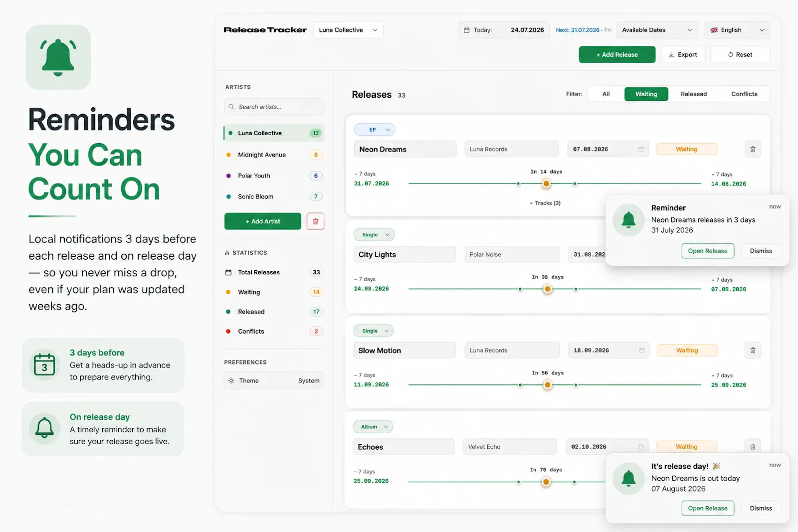
Task: Click the bar chart icon next to Statistics
Action: pyautogui.click(x=227, y=253)
